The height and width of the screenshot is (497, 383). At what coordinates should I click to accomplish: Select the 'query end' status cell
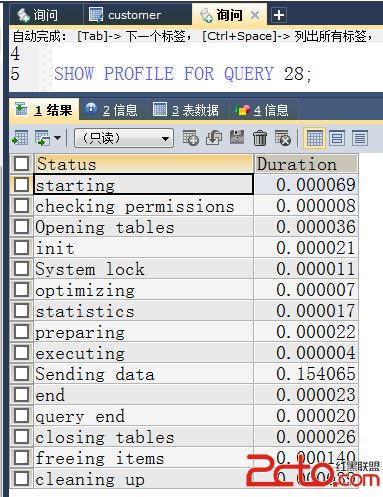(x=144, y=416)
